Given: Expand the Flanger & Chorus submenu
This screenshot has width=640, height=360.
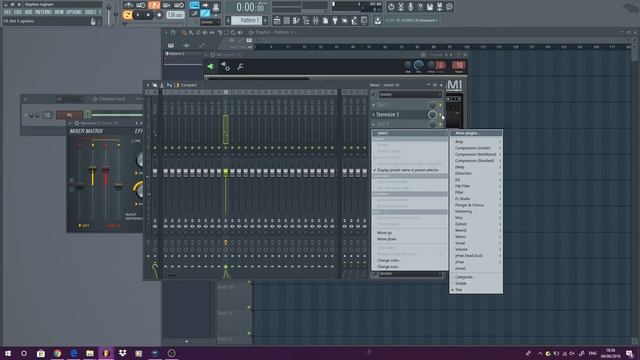Looking at the screenshot, I should [476, 205].
